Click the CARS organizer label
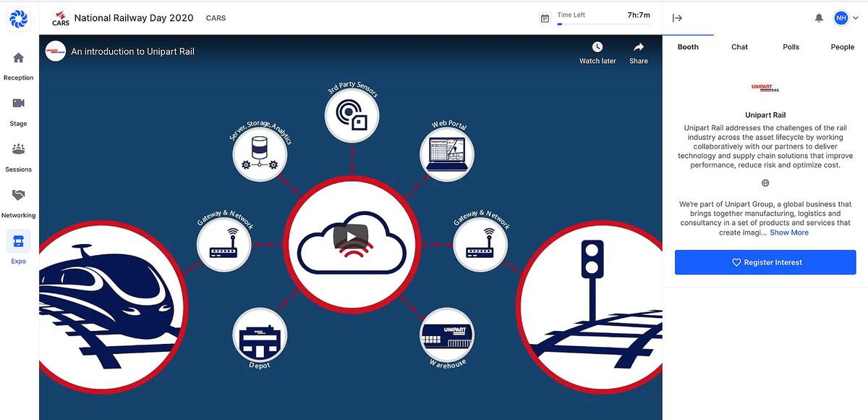The image size is (868, 420). click(x=216, y=18)
